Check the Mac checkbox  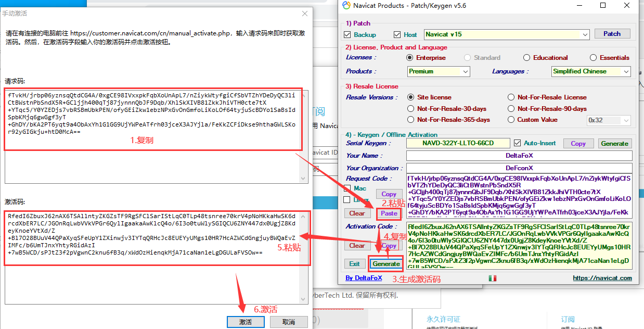[x=347, y=188]
